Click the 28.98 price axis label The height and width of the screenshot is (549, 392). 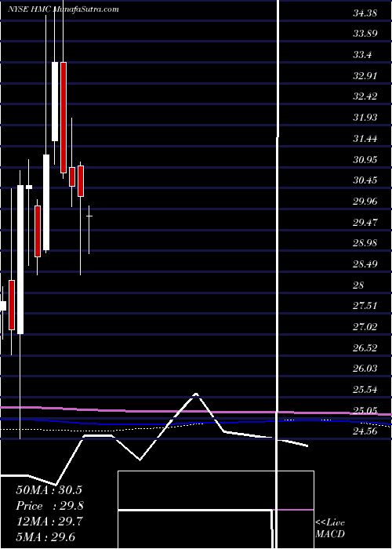click(365, 243)
